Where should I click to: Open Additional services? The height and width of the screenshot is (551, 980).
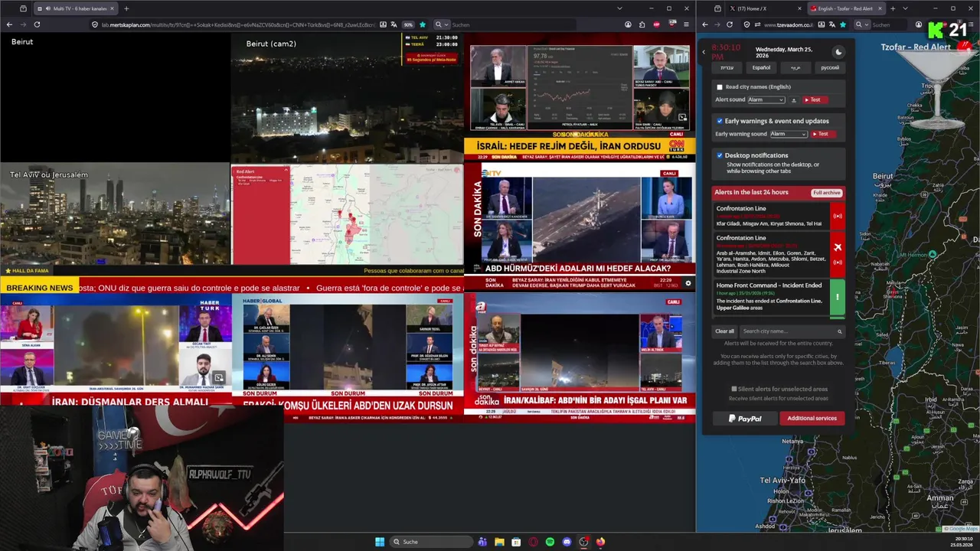coord(812,419)
